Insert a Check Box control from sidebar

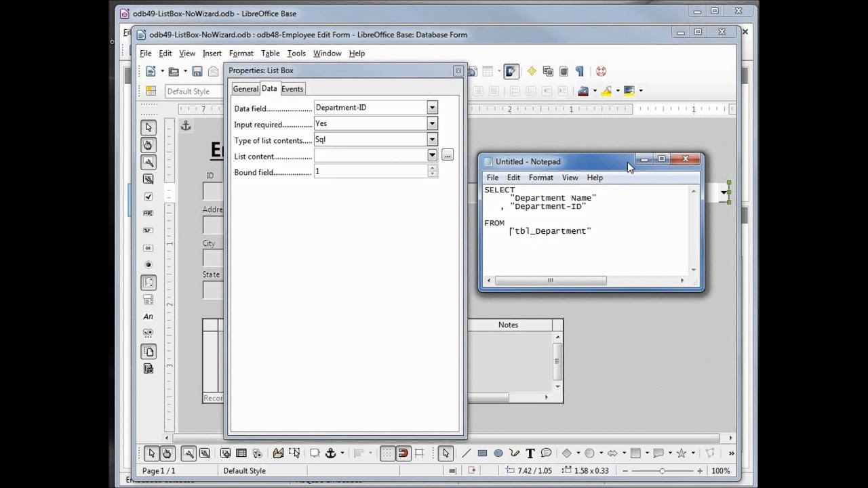(x=149, y=197)
